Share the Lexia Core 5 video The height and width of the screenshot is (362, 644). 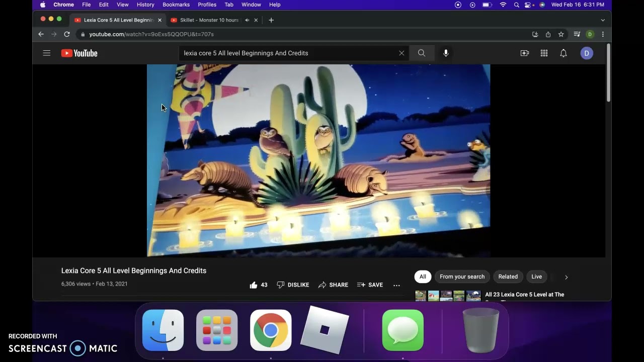click(333, 285)
